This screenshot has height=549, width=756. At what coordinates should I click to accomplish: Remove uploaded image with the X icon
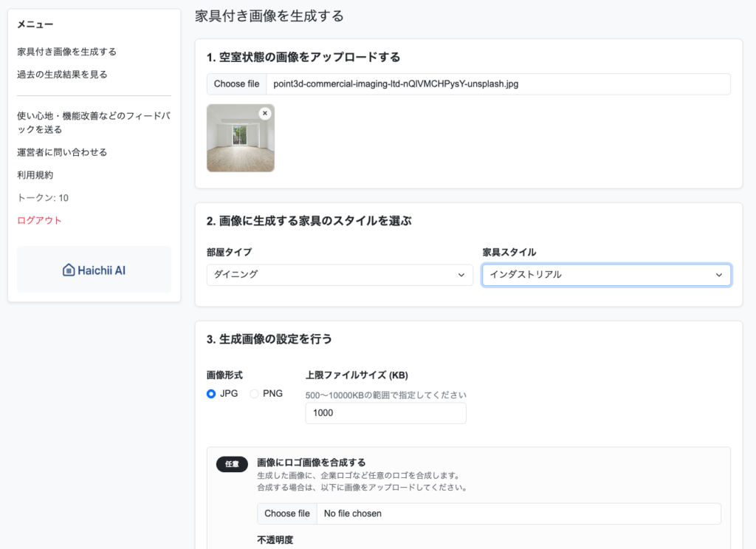tap(265, 113)
